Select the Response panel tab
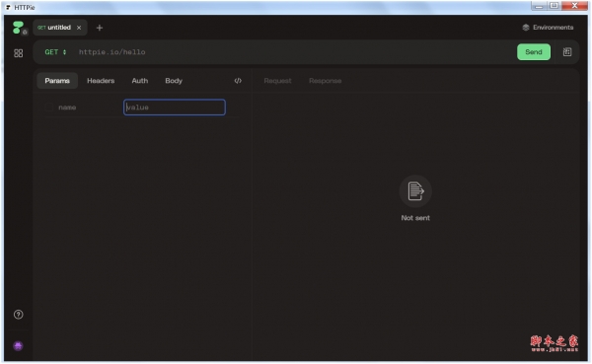 tap(325, 81)
